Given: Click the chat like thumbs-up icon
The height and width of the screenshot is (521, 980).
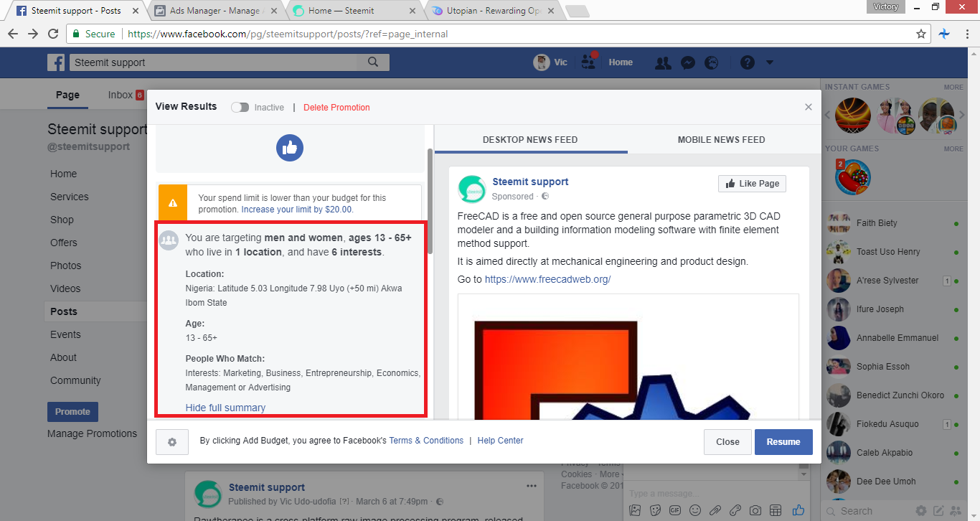Looking at the screenshot, I should pos(798,510).
